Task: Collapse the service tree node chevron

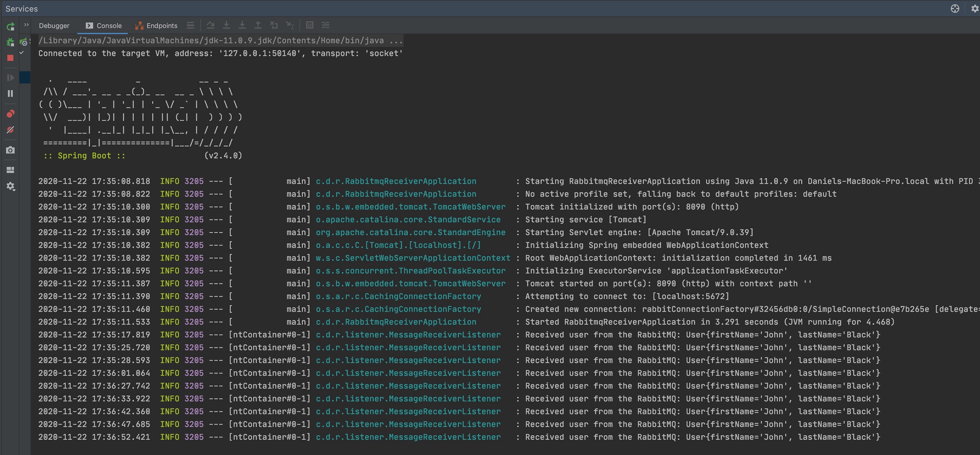Action: pyautogui.click(x=22, y=52)
